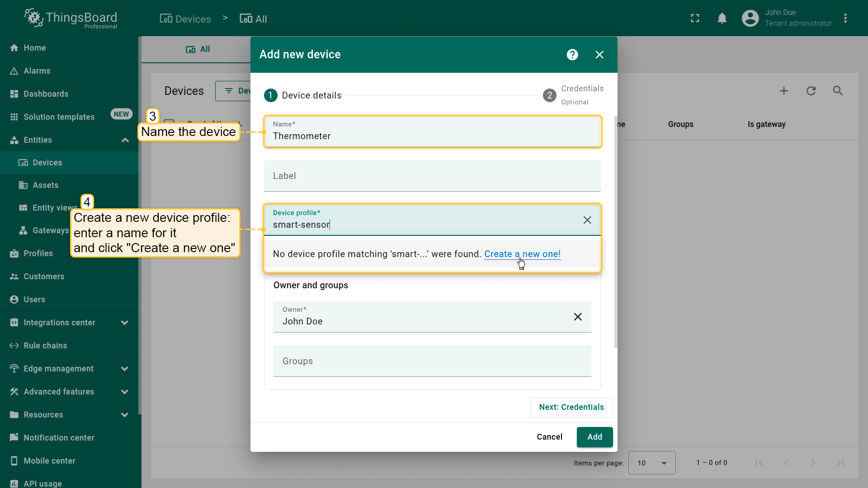Click the refresh devices icon
Viewport: 868px width, 488px height.
click(x=811, y=91)
